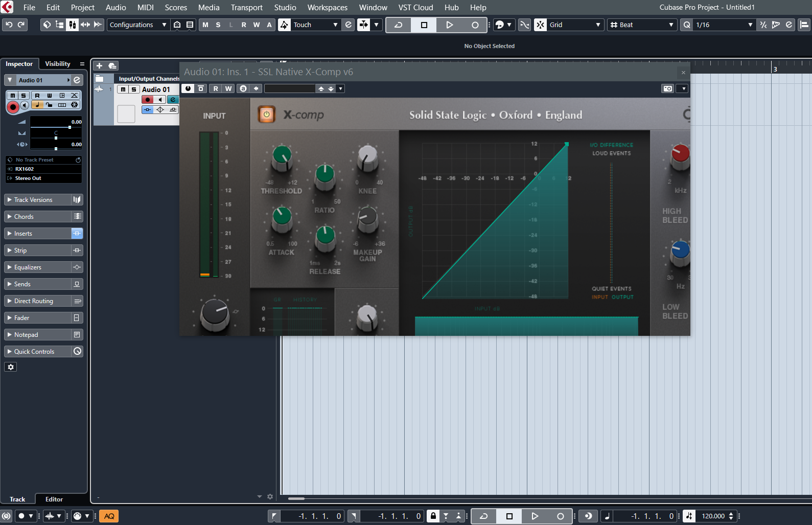The width and height of the screenshot is (812, 525).
Task: Toggle Read Automation R in plugin header
Action: tap(216, 88)
